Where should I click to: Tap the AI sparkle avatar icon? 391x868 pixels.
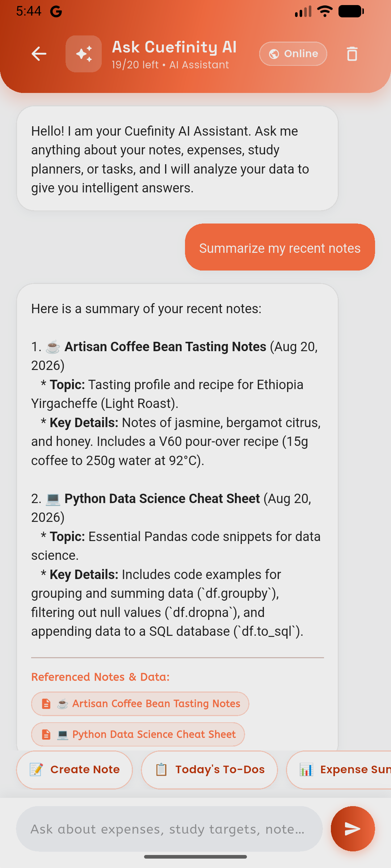pyautogui.click(x=84, y=54)
